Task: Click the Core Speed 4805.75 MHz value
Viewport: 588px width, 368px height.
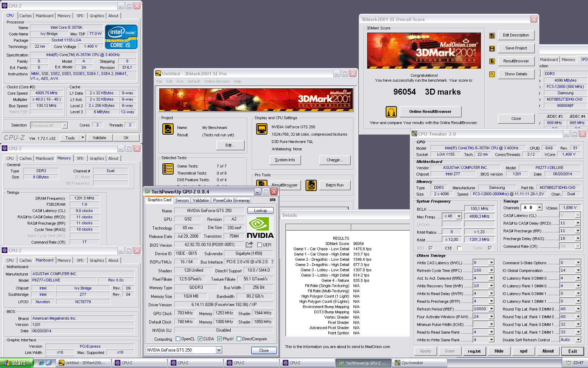Action: (x=47, y=93)
